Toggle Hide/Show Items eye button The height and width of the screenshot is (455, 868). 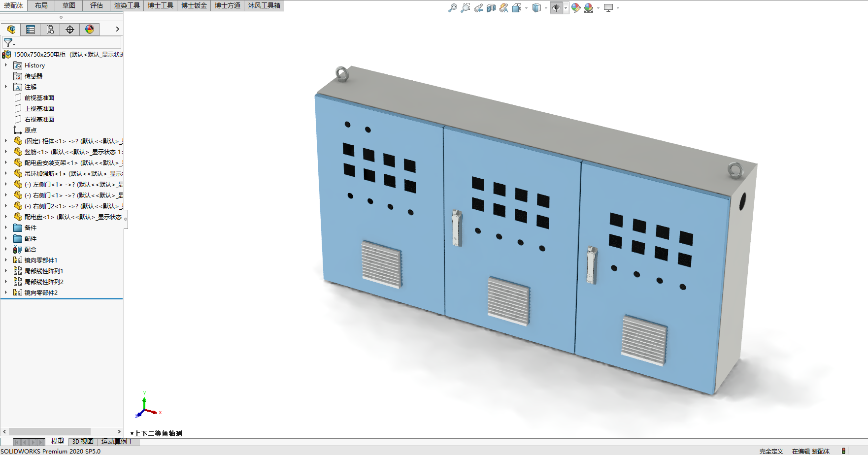[556, 8]
